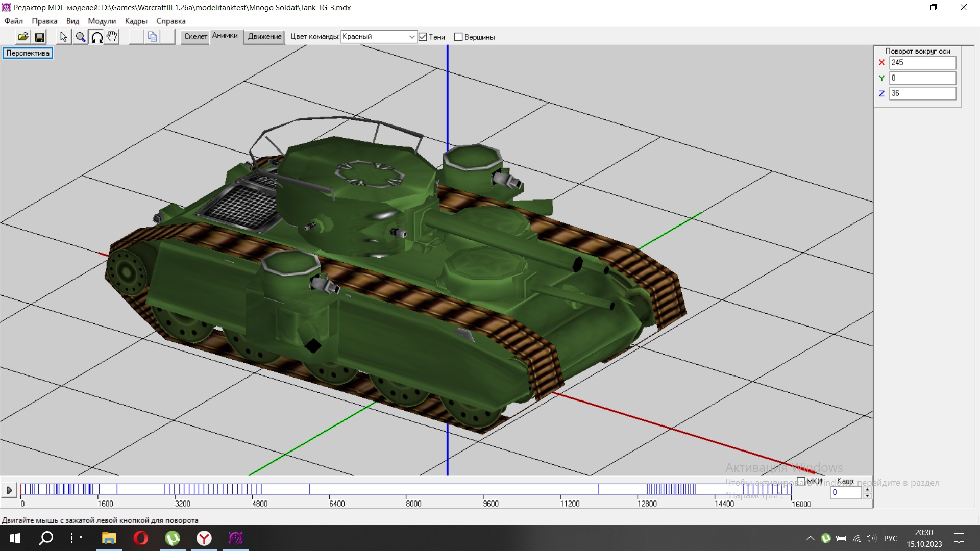Click the copy pages toolbar icon
This screenshot has width=980, height=551.
[152, 37]
